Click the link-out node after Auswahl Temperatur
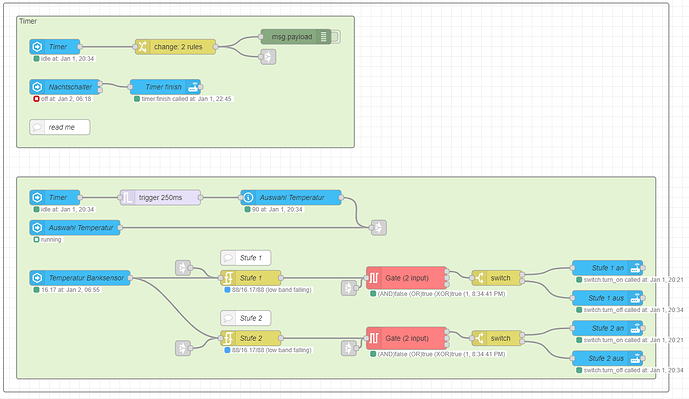 coord(379,228)
